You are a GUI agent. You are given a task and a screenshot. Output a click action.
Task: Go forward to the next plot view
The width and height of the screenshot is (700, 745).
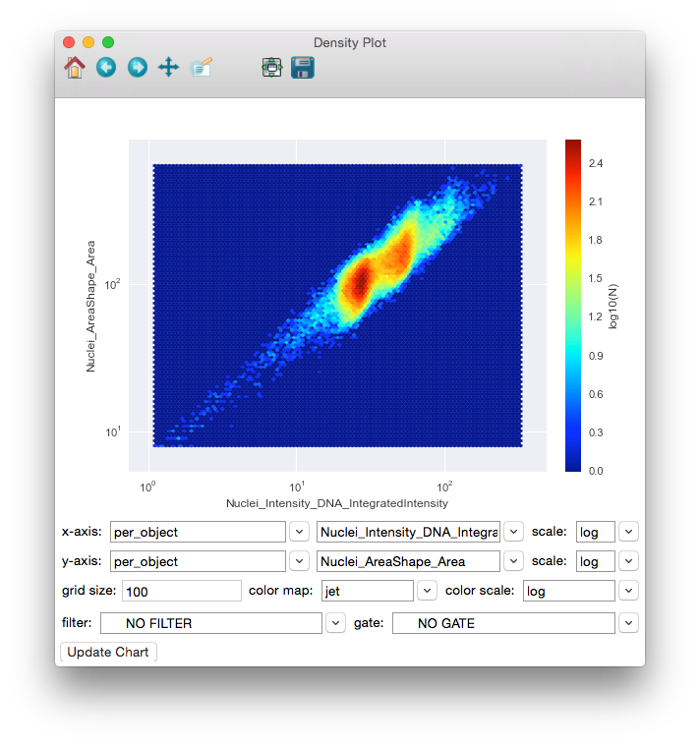point(138,67)
